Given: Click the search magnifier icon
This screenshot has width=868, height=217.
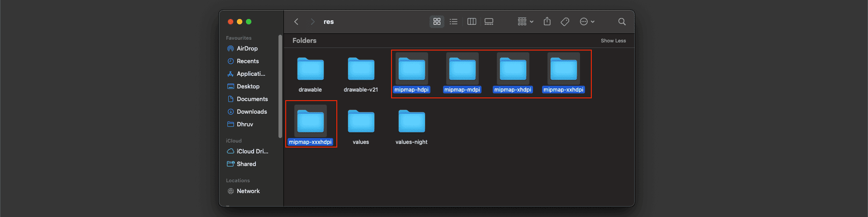Looking at the screenshot, I should [x=622, y=22].
